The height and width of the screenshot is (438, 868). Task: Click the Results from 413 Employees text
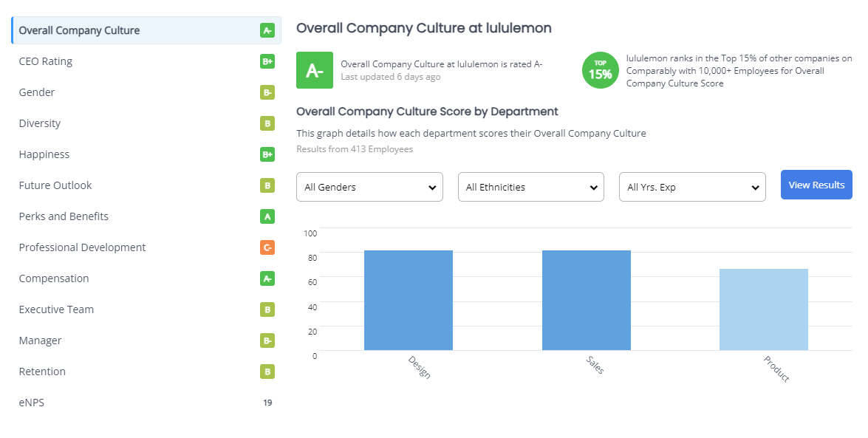pos(355,149)
